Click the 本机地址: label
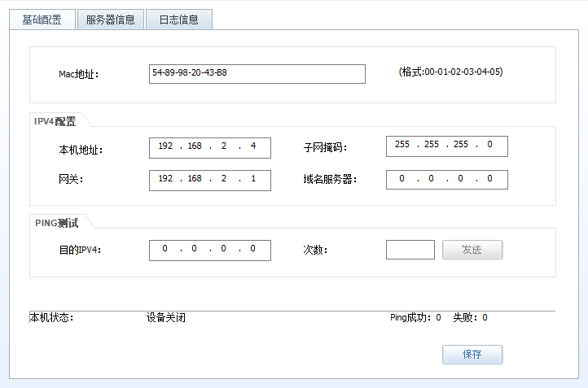588x388 pixels. coord(81,150)
